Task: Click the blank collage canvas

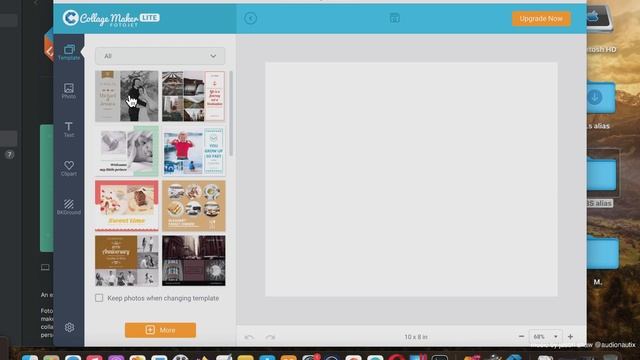Action: coord(411,179)
